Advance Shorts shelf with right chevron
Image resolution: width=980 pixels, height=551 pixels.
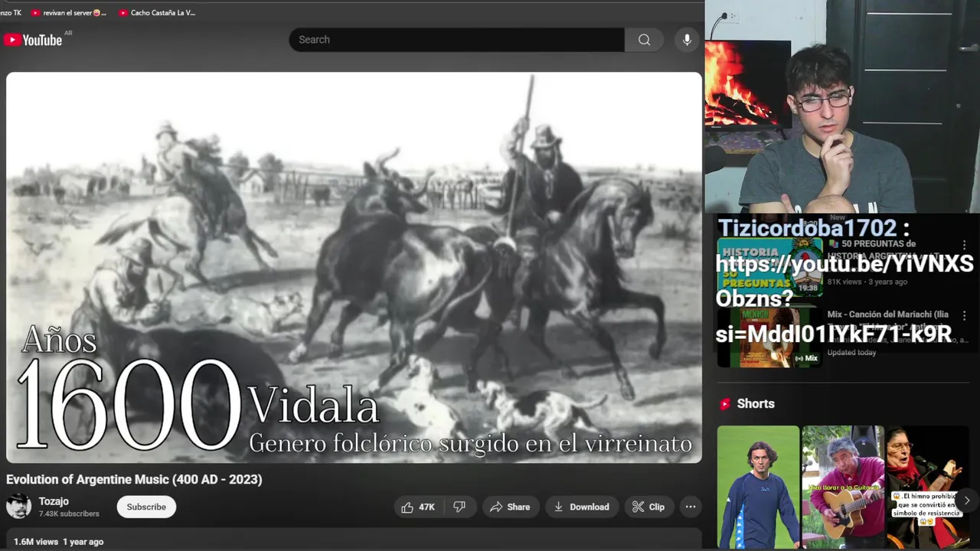click(967, 500)
